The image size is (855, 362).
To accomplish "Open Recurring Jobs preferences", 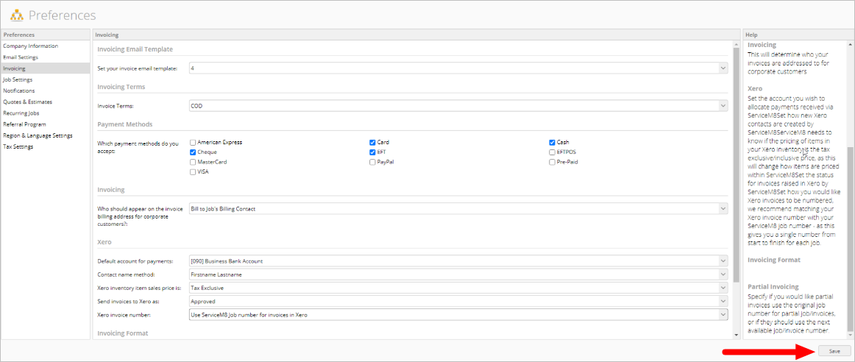I will tap(45, 113).
